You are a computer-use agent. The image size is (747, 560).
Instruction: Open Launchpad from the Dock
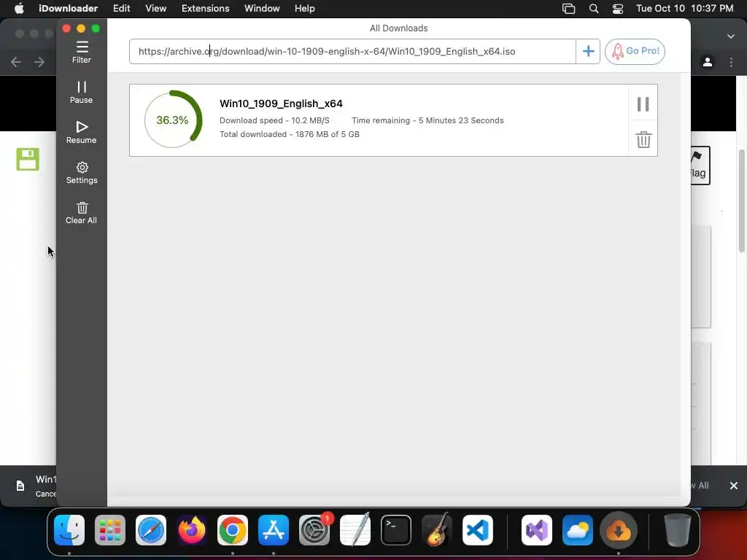tap(110, 530)
